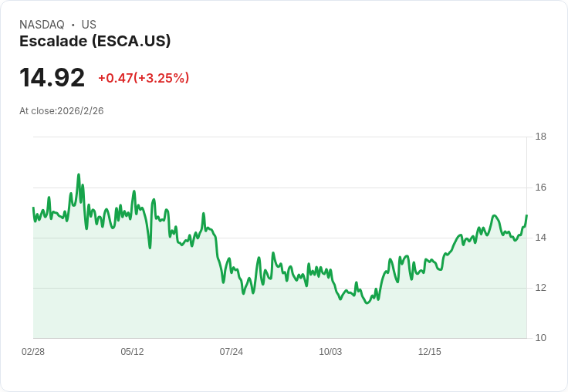
Task: Click the 14 y-axis price label
Action: [x=541, y=238]
